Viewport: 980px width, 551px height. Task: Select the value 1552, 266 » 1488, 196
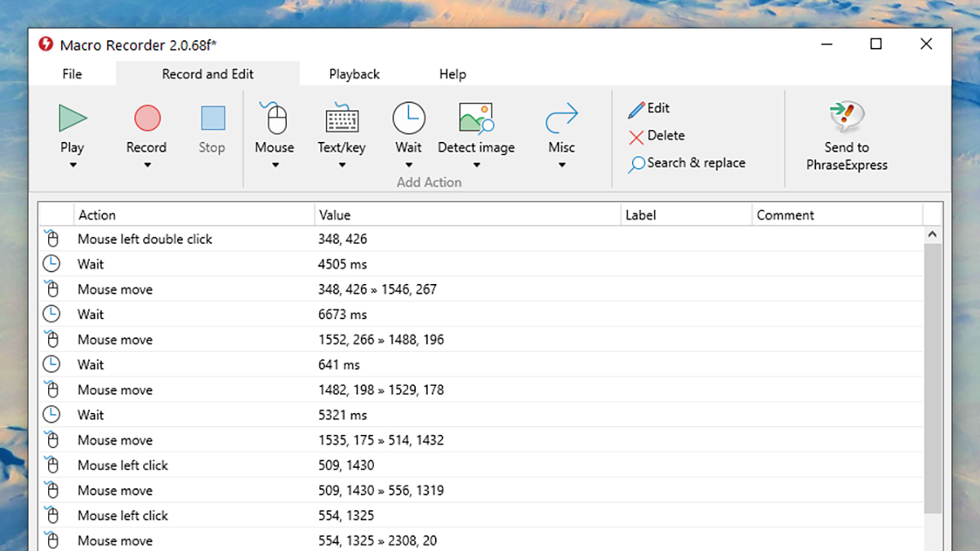381,340
